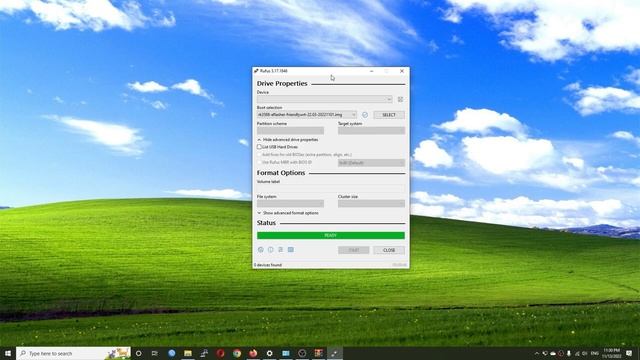Click the Cortana circle icon on taskbar
The image size is (640, 360).
[138, 353]
